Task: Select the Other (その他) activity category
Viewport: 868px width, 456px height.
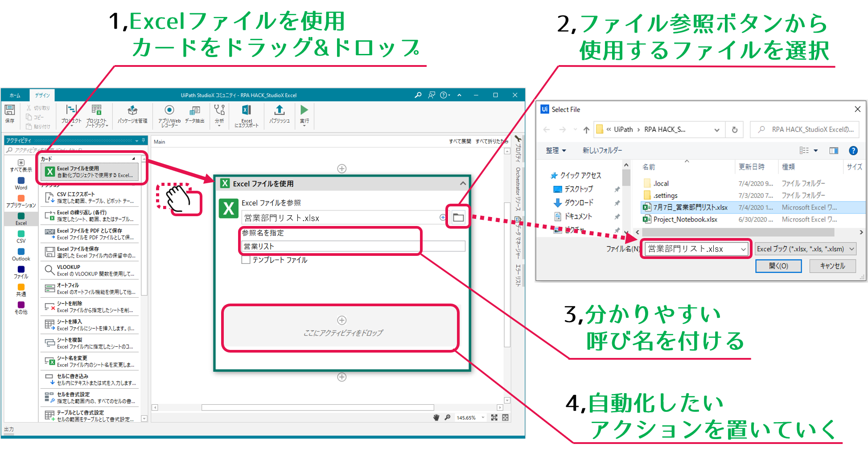Action: pos(21,308)
